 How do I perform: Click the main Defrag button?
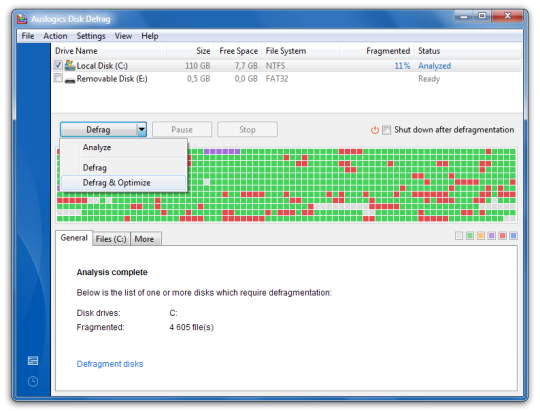coord(98,130)
